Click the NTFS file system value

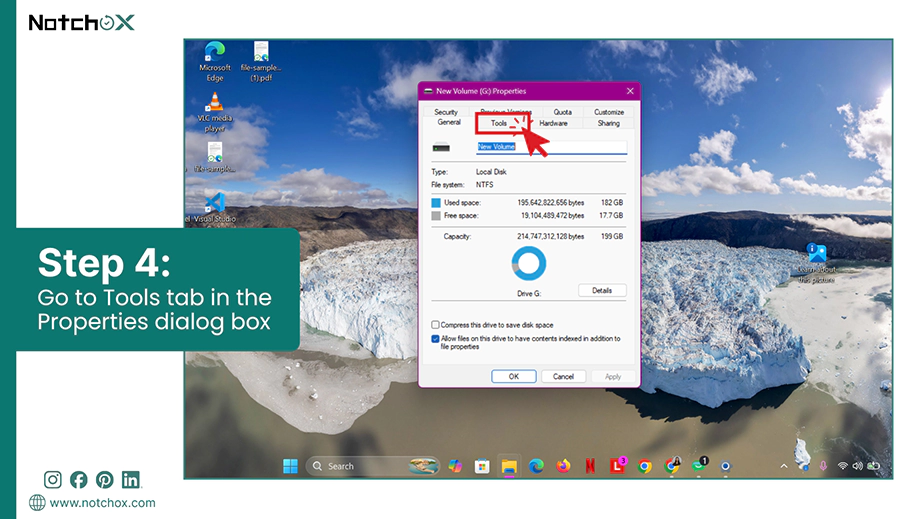(485, 185)
